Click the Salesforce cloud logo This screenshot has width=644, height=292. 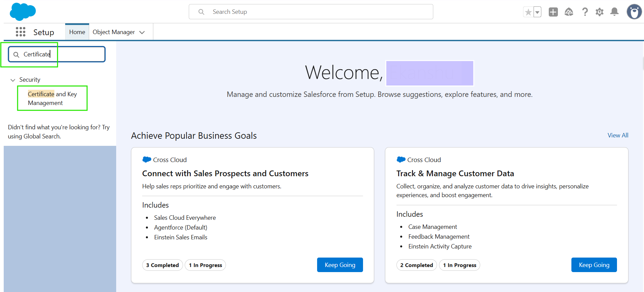[x=23, y=12]
